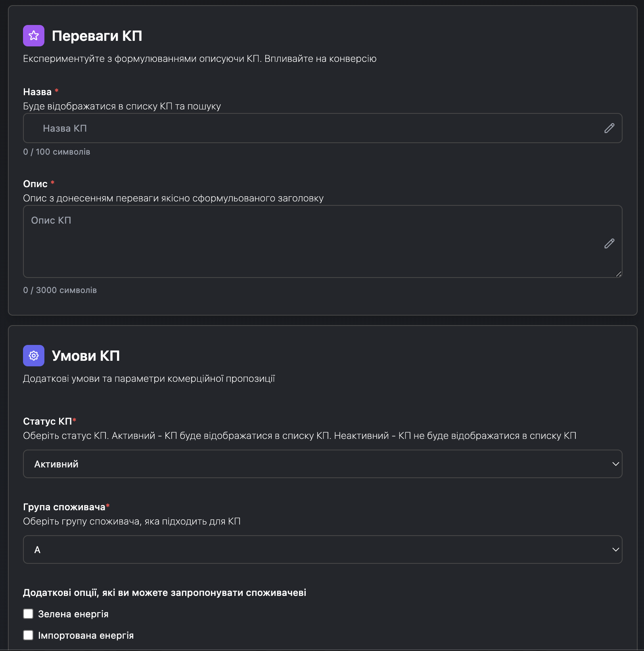Click the Опис field label
This screenshot has width=644, height=651.
point(35,184)
